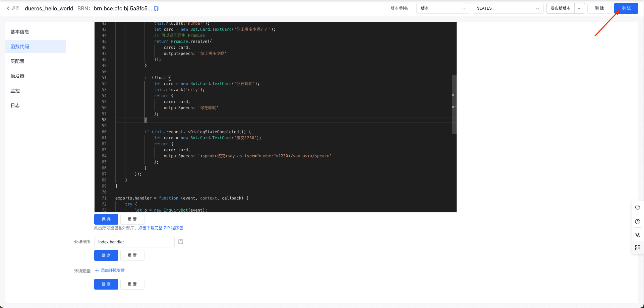Open the 版本 dropdown
644x308 pixels.
[x=443, y=8]
